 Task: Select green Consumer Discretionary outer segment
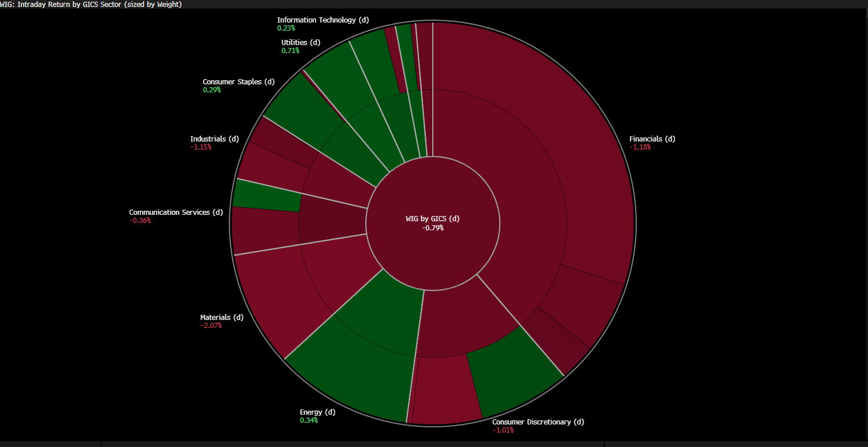coord(514,370)
